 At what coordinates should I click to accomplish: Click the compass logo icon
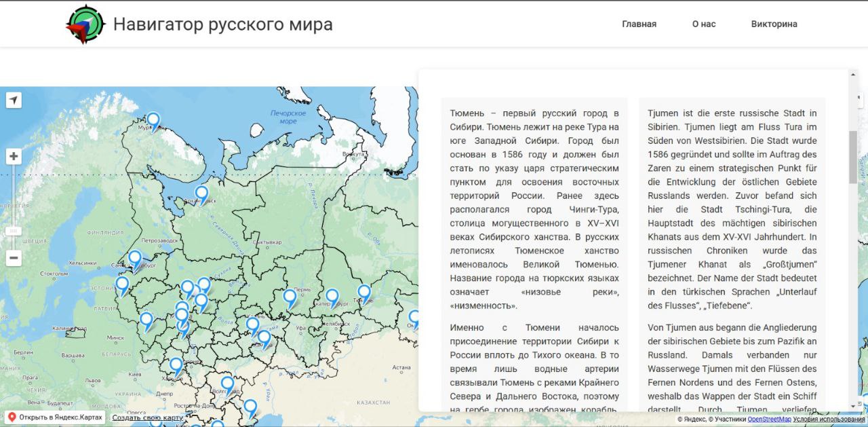[85, 24]
